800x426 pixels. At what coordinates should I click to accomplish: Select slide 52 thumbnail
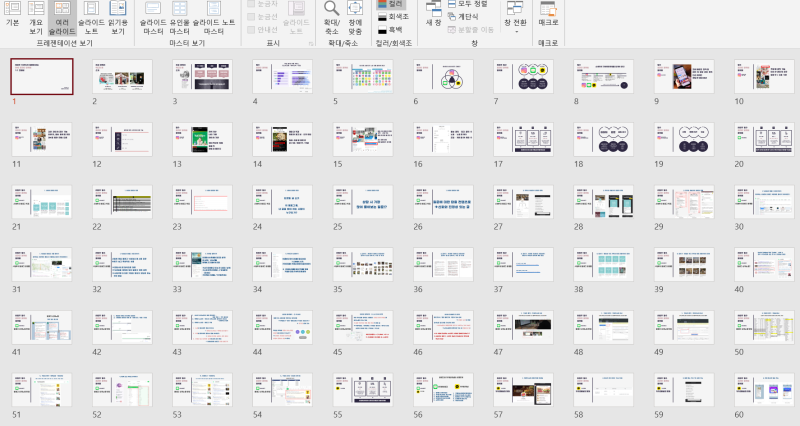[122, 390]
